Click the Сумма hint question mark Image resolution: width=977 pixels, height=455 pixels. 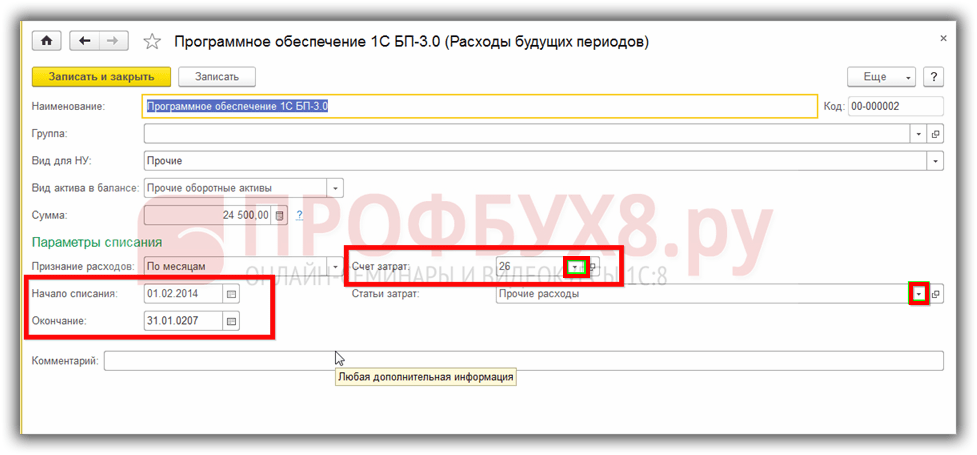click(299, 214)
